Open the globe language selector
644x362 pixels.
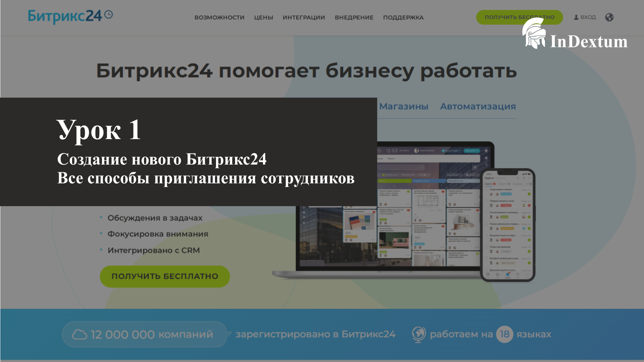(x=609, y=17)
